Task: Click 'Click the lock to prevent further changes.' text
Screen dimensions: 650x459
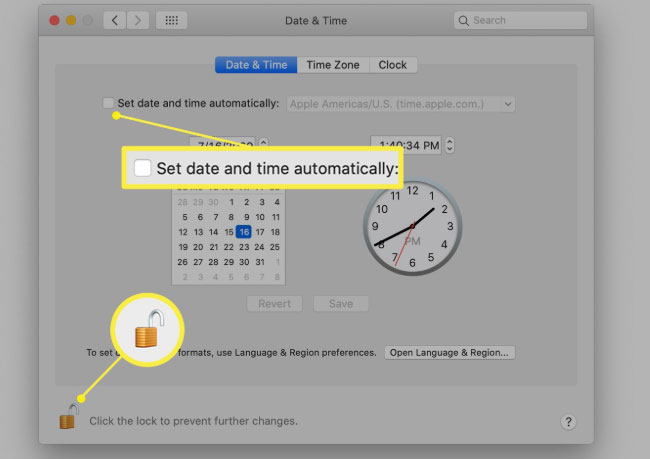Action: click(x=194, y=421)
